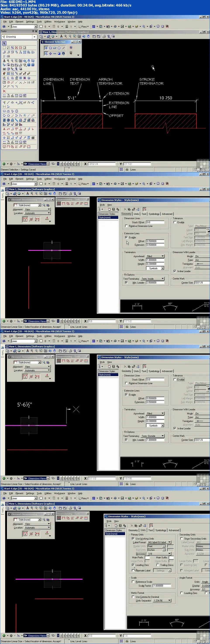Open Primary Units Accuracy 1/8 dropdown

pos(159,554)
